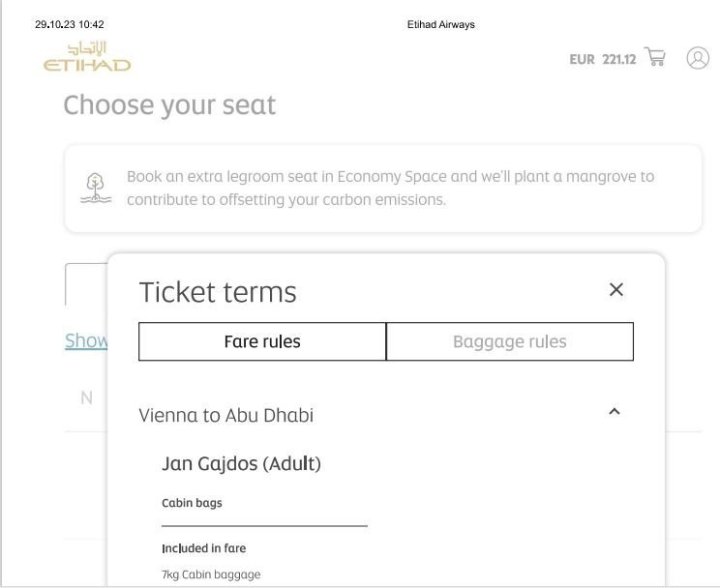Click the Cabin bags label
Viewport: 720px width, 588px height.
192,503
